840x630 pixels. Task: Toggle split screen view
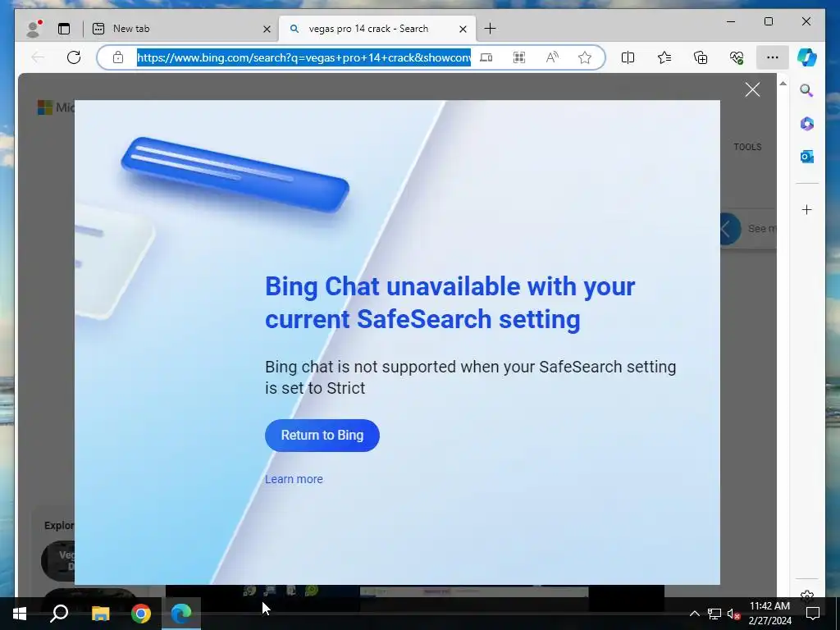click(628, 57)
